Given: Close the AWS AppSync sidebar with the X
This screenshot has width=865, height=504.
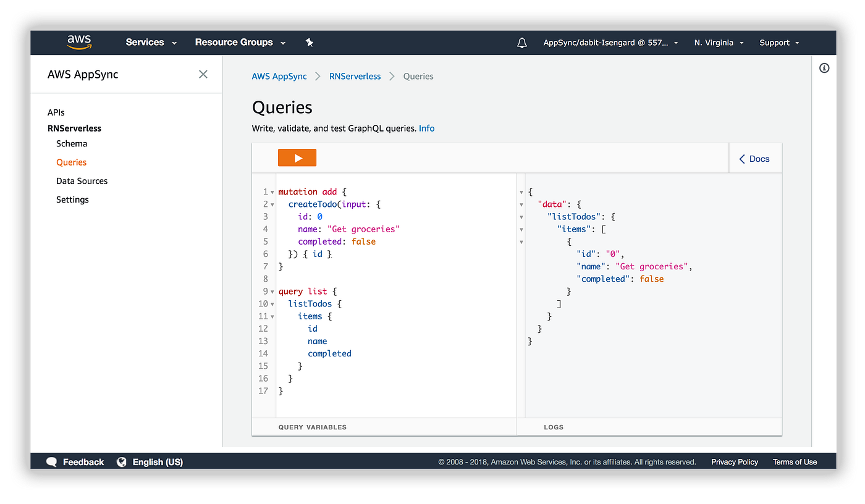Looking at the screenshot, I should pos(203,74).
